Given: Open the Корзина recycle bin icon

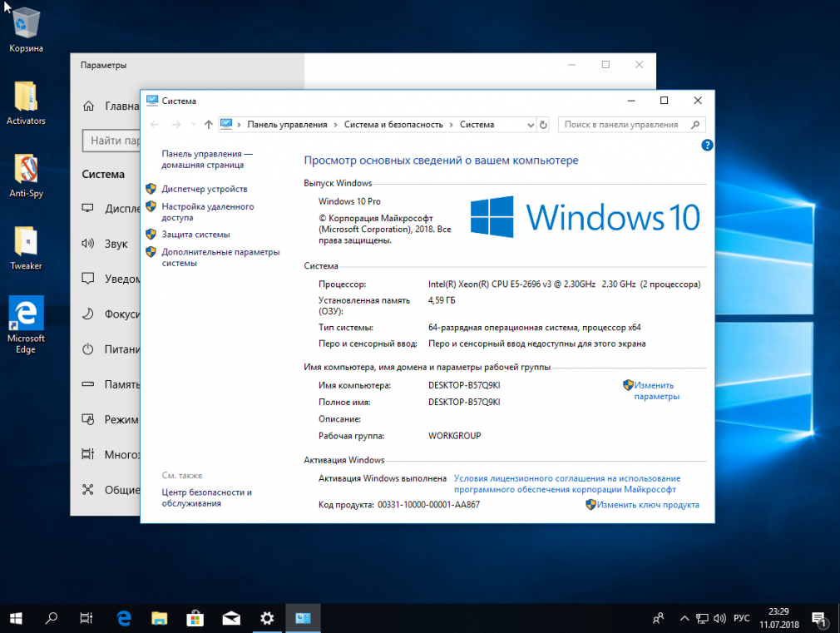Looking at the screenshot, I should pos(26,30).
